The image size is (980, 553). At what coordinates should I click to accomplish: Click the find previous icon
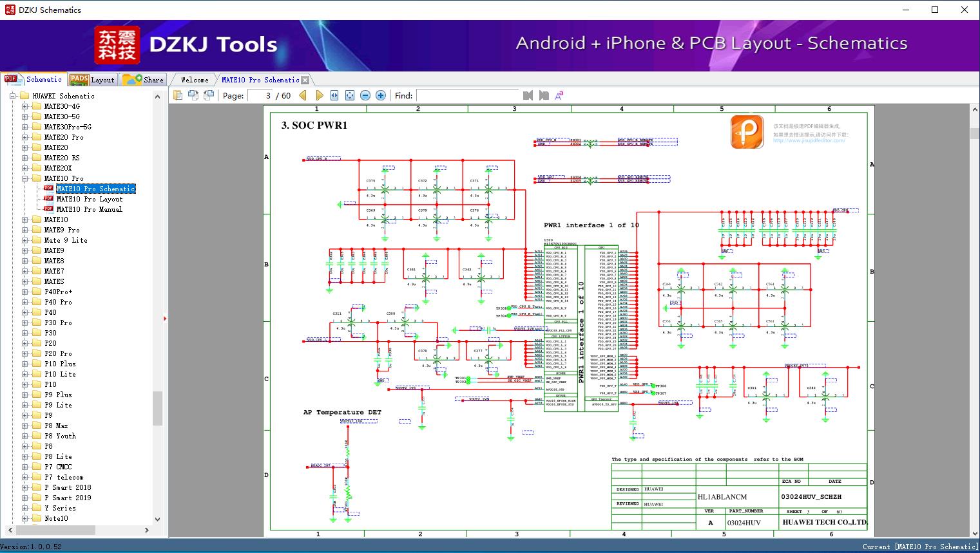coord(528,95)
